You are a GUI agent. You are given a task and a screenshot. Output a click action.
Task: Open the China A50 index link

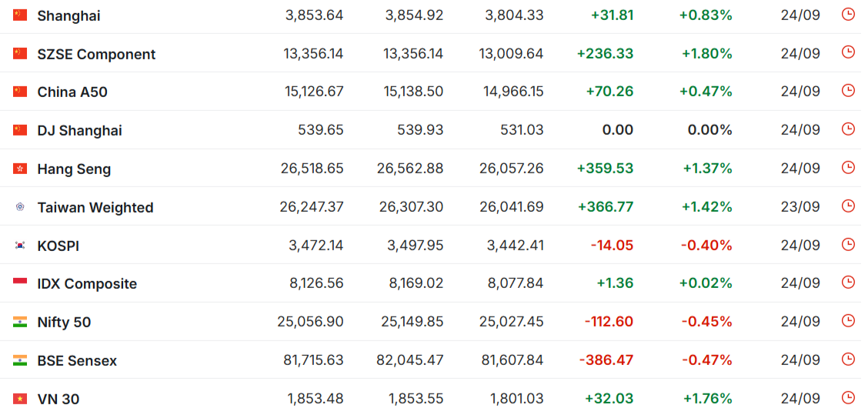(x=72, y=92)
